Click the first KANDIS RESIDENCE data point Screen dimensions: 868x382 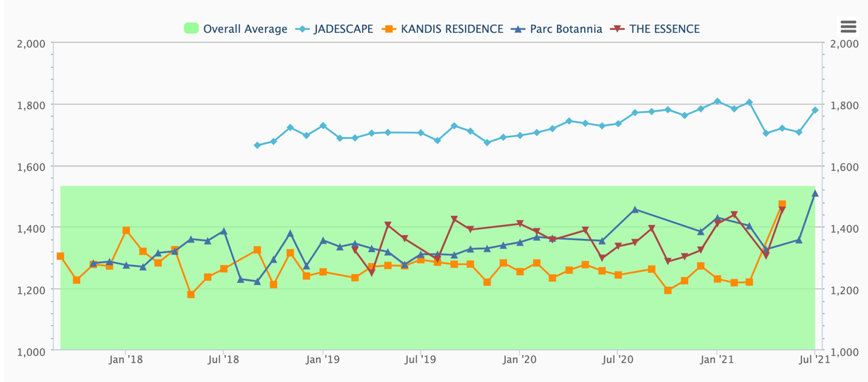click(60, 256)
